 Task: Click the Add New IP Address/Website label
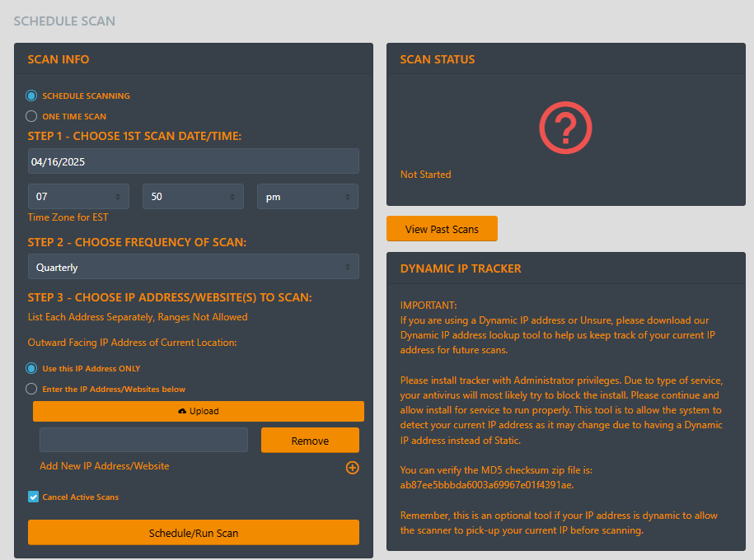(x=105, y=466)
